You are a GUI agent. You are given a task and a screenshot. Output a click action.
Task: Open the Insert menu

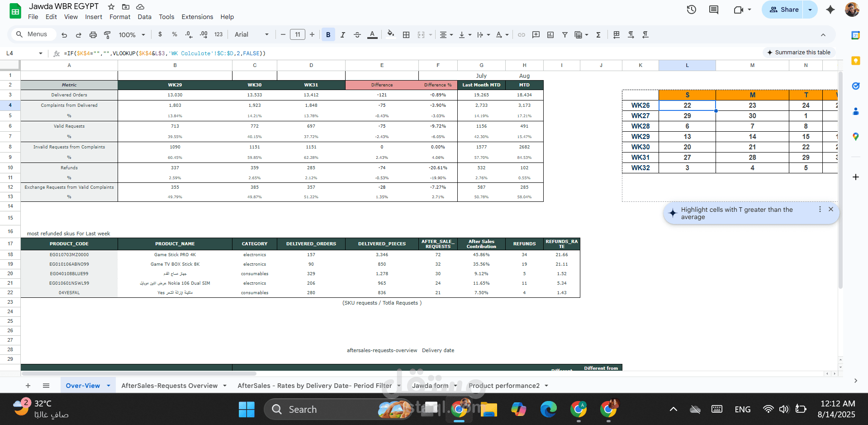click(94, 17)
